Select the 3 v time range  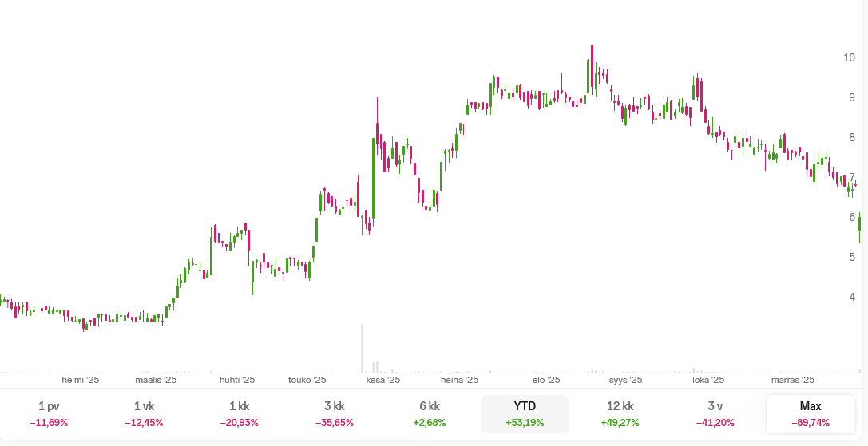click(x=715, y=413)
